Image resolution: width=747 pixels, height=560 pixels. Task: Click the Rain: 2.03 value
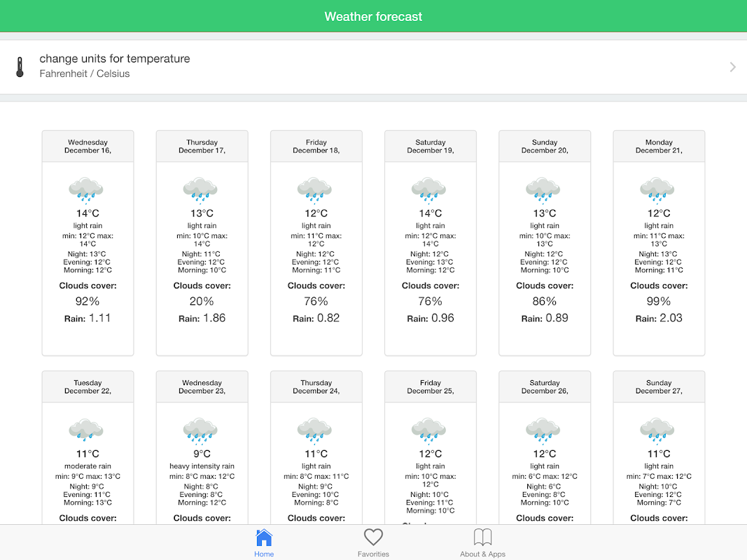tap(659, 318)
